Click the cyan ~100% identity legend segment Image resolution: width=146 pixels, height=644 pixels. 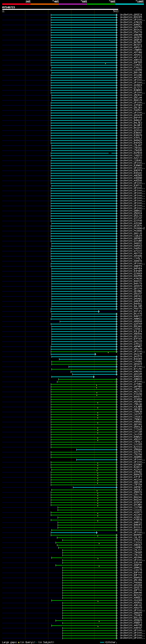[x=130, y=4]
